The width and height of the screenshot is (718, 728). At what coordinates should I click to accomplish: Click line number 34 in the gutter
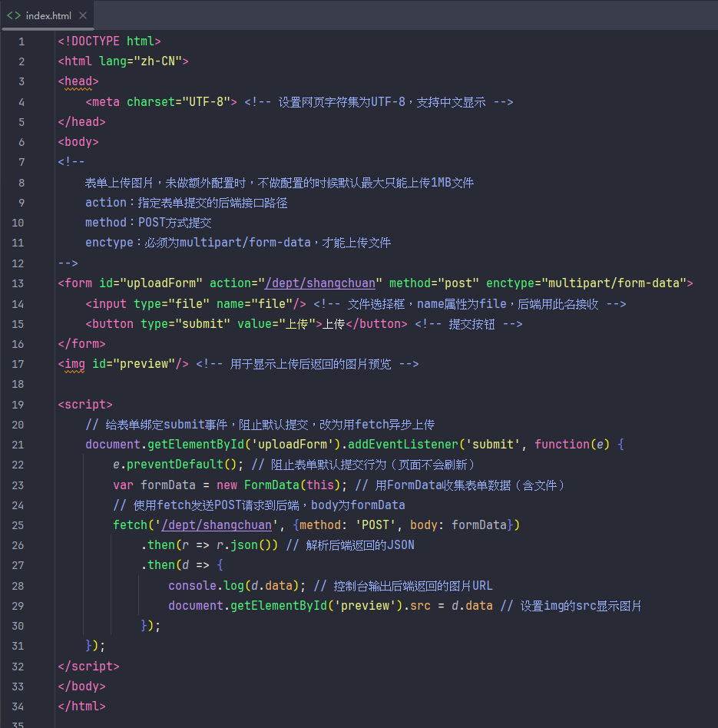click(x=18, y=706)
